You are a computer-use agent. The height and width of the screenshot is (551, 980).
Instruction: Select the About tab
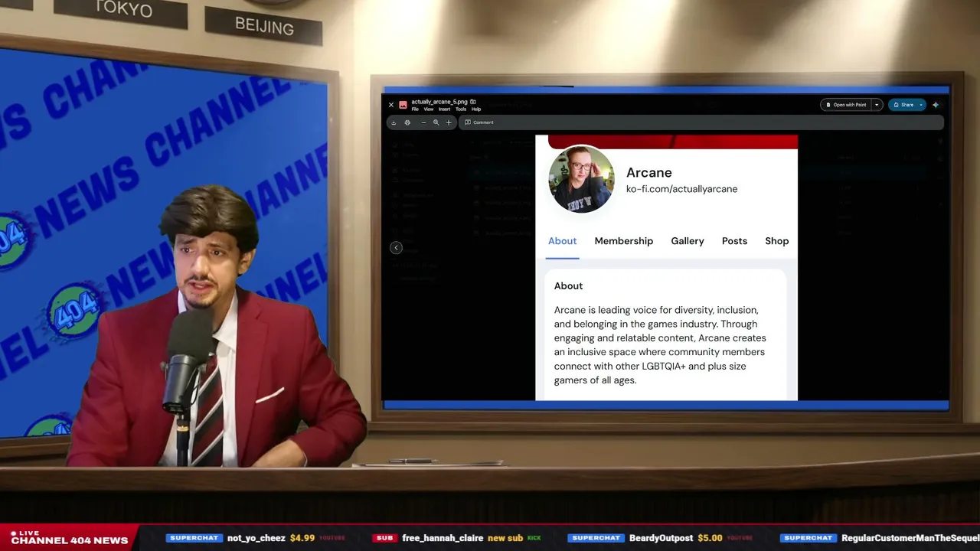[x=562, y=241]
